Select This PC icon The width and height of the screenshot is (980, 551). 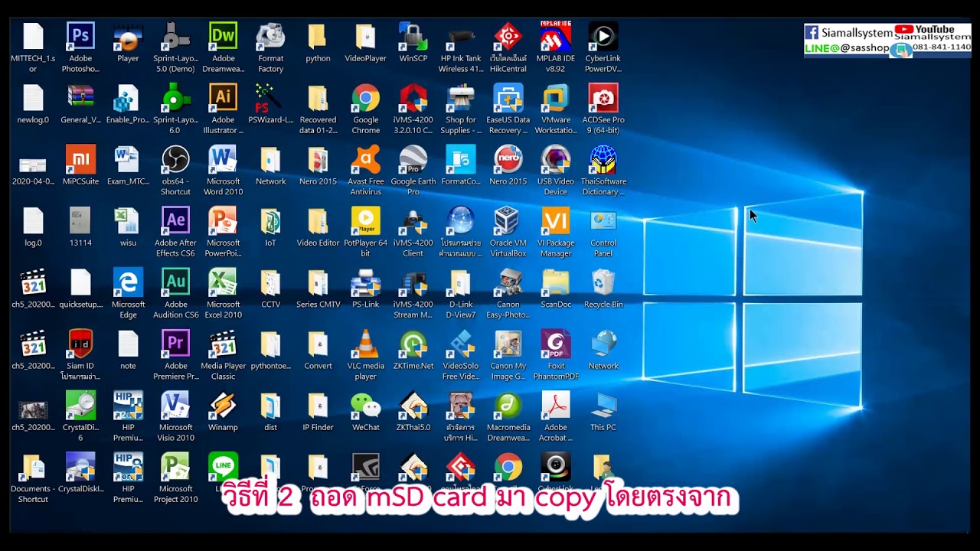pos(603,406)
